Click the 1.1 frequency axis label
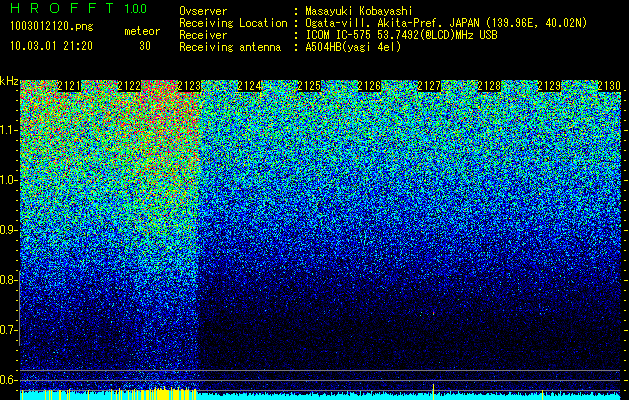 point(8,130)
